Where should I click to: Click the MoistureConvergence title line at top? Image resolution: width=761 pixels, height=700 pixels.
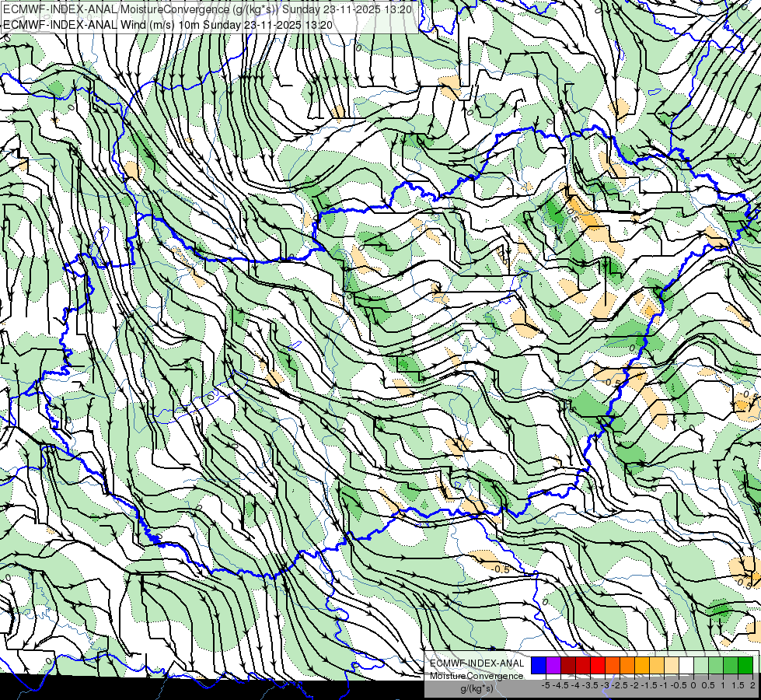click(208, 9)
